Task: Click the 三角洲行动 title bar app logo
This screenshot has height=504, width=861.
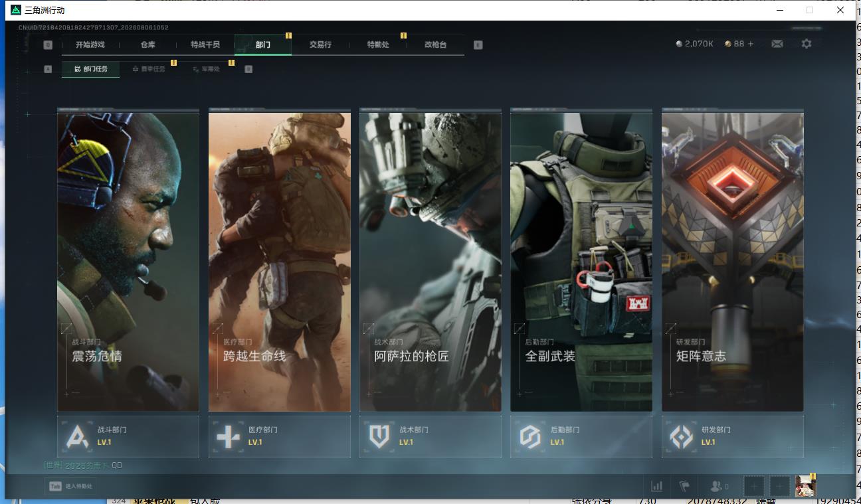Action: click(16, 10)
